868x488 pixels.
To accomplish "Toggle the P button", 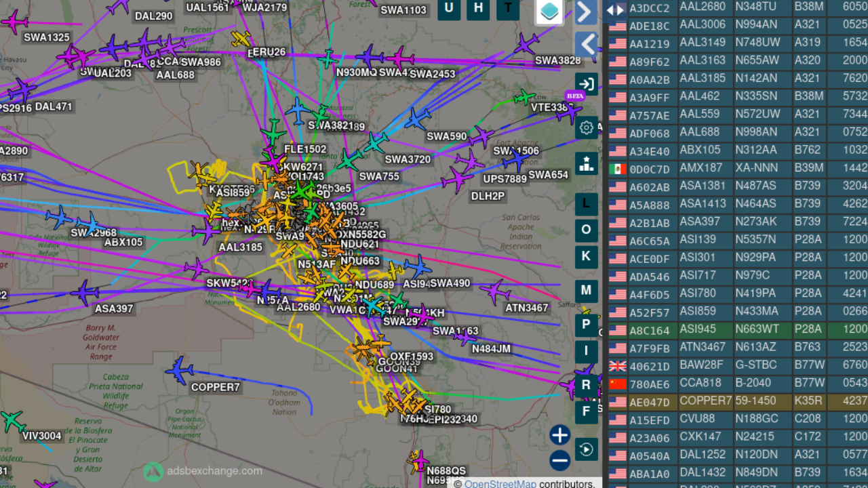I will click(x=587, y=325).
